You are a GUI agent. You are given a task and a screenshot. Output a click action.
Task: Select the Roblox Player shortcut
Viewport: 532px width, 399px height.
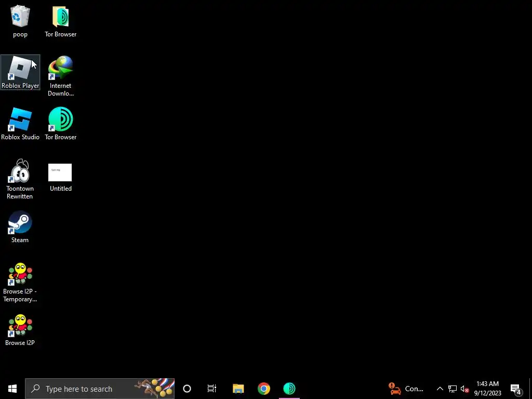pos(20,72)
